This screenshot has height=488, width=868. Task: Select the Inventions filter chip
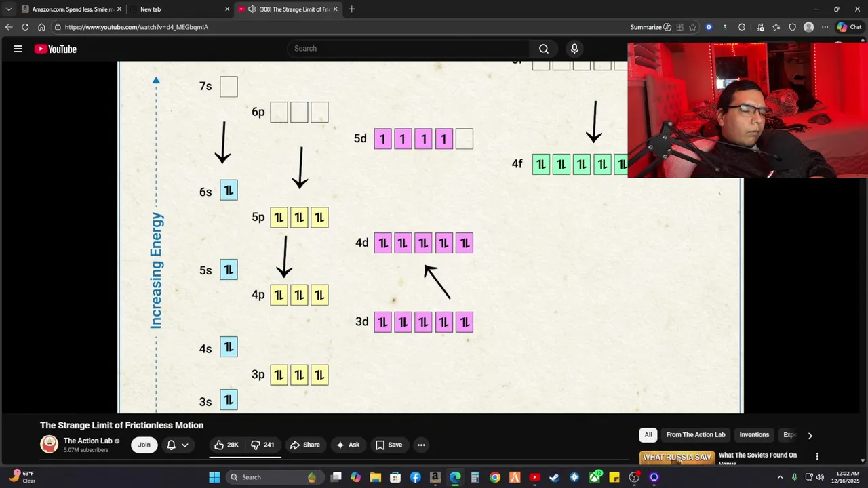pyautogui.click(x=754, y=435)
